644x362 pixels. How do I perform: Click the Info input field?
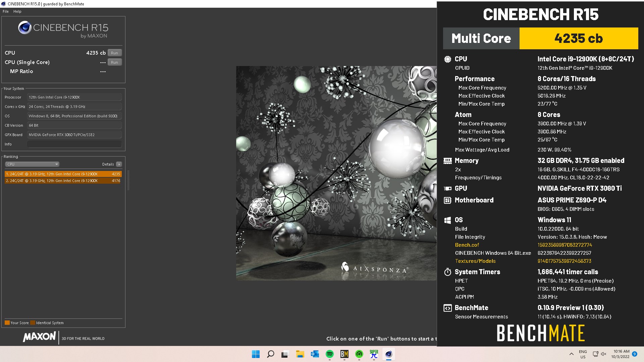[74, 144]
